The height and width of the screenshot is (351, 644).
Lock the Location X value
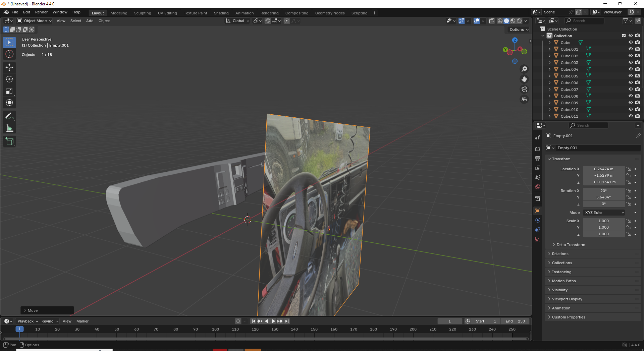[x=629, y=169]
